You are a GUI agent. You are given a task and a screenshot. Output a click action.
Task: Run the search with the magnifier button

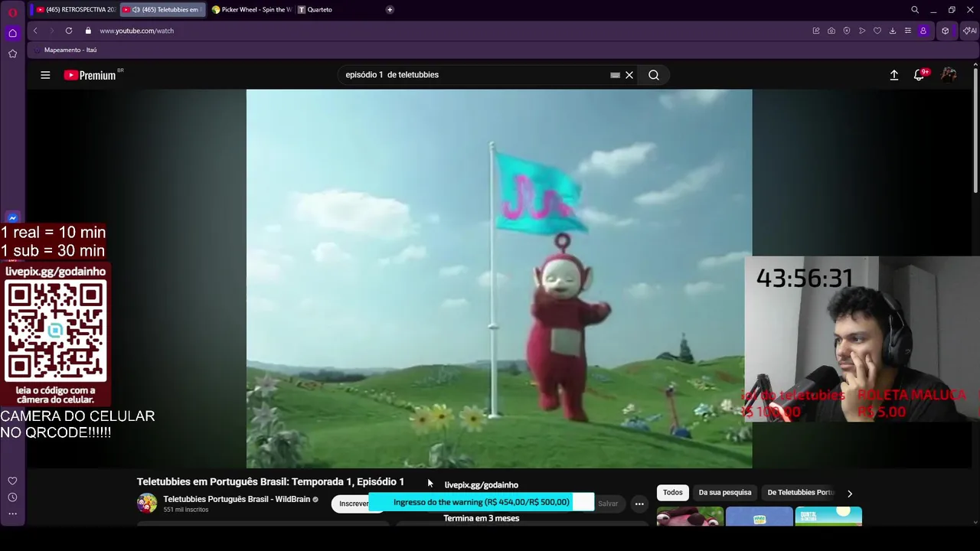[654, 75]
